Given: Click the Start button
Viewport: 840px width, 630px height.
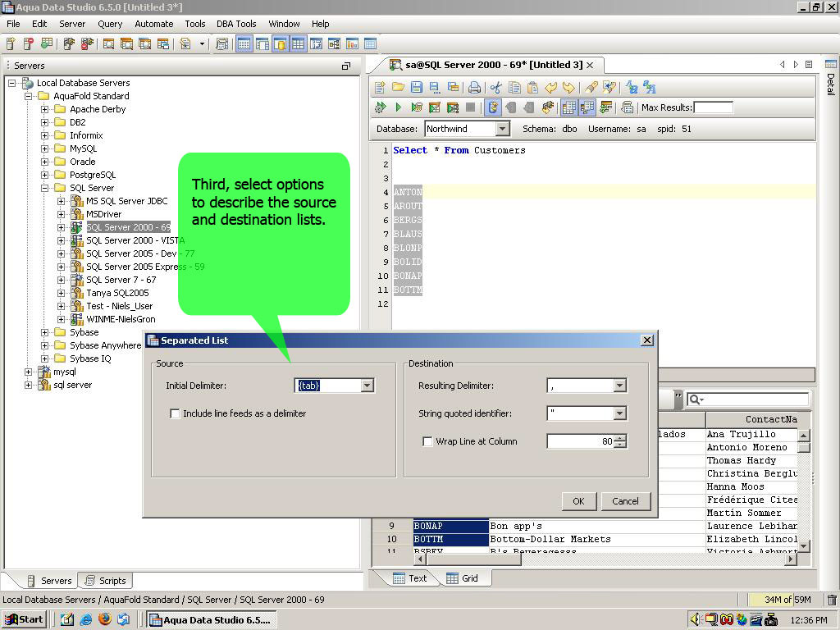Looking at the screenshot, I should pos(24,619).
